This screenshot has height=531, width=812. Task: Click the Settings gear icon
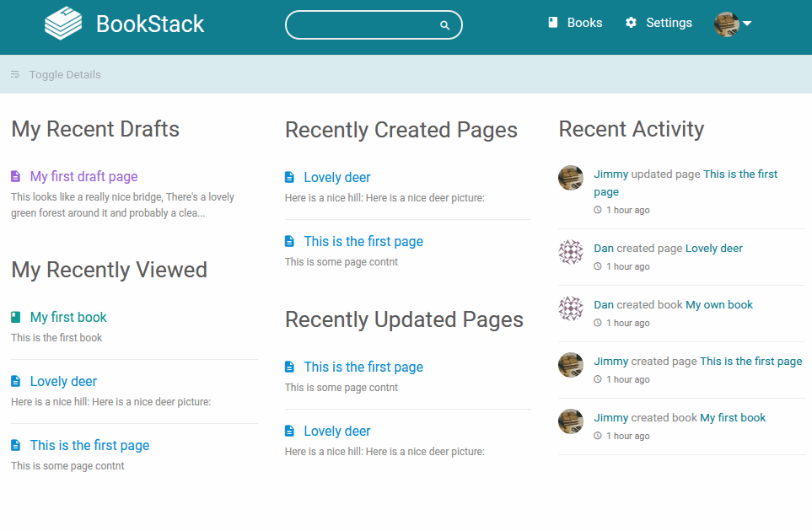click(631, 22)
